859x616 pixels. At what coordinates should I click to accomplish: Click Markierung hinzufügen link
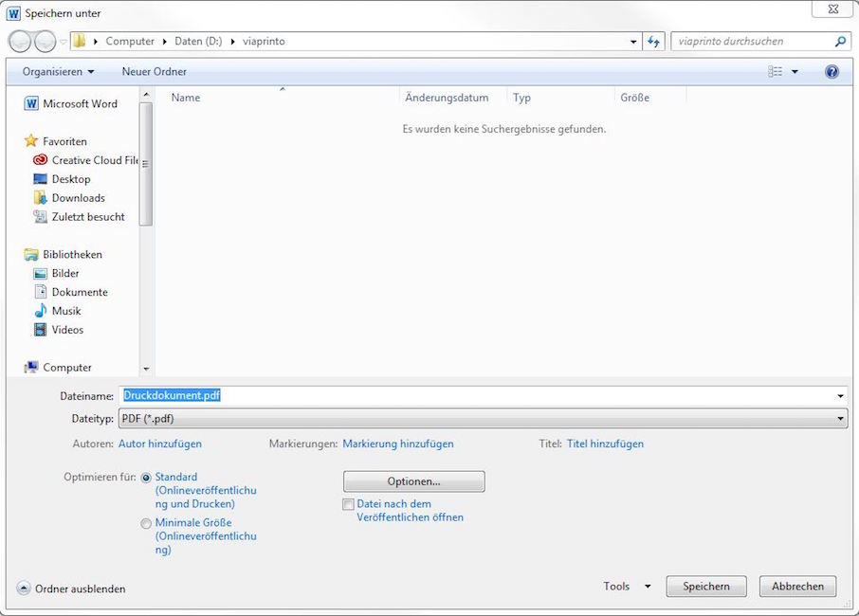point(397,444)
